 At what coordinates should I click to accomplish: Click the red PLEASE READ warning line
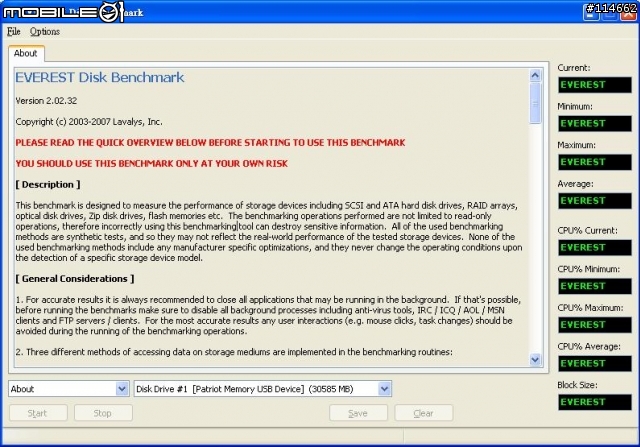210,142
